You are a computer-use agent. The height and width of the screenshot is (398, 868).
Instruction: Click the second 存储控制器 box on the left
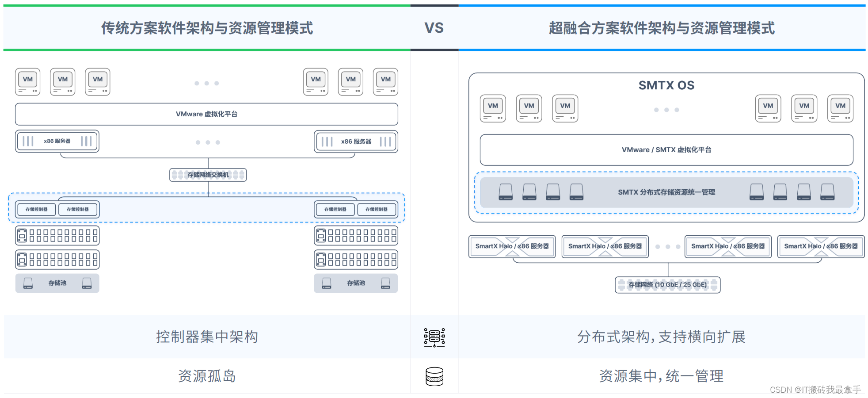pyautogui.click(x=78, y=209)
